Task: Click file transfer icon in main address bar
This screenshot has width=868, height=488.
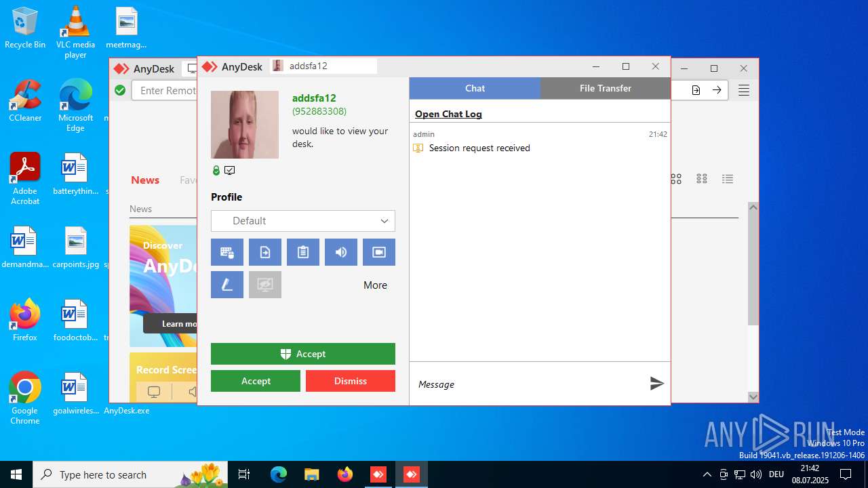Action: click(696, 90)
